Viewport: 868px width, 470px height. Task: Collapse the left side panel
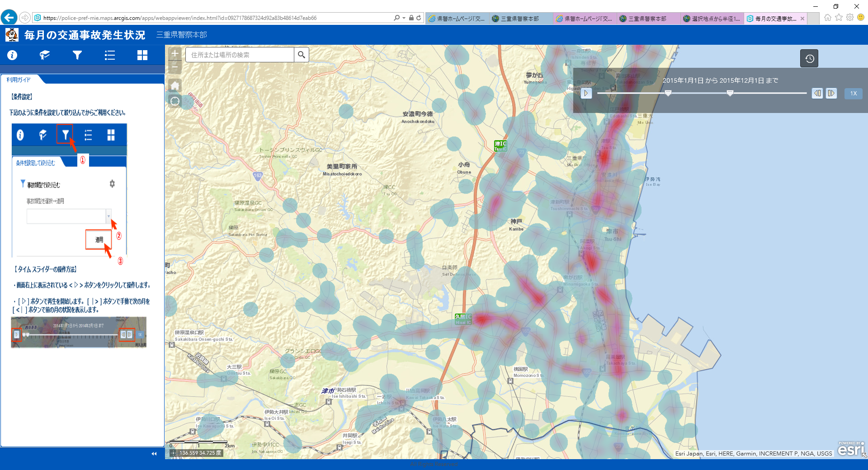coord(154,453)
